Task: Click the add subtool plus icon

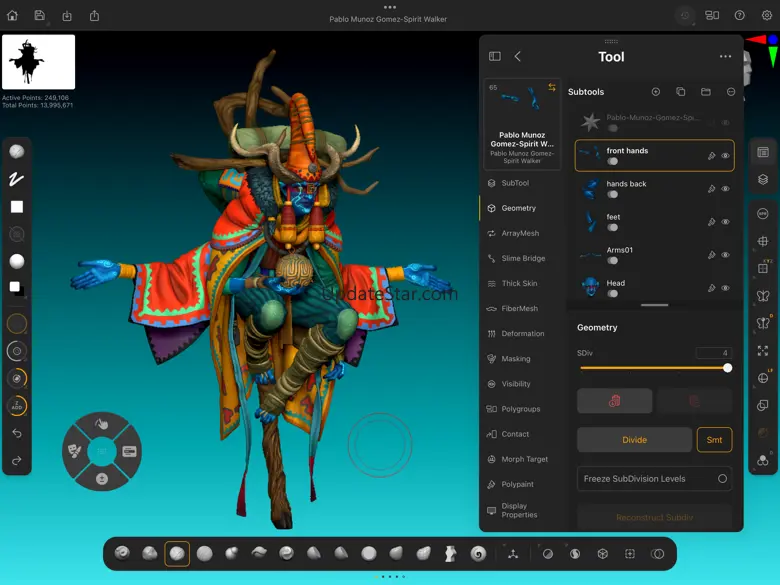Action: click(x=656, y=92)
